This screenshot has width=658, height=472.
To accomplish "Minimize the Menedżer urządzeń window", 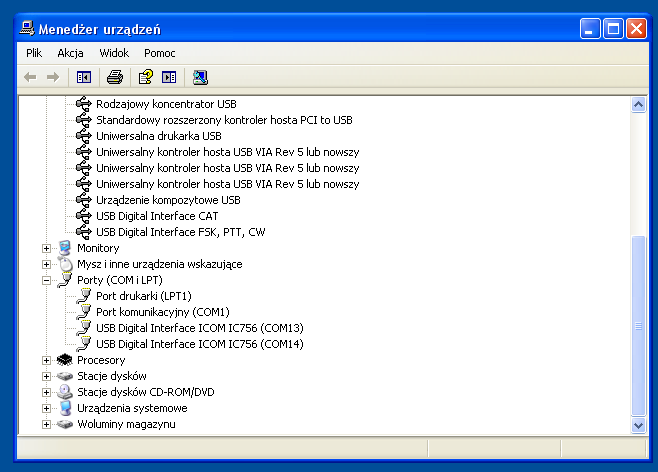I will 590,29.
